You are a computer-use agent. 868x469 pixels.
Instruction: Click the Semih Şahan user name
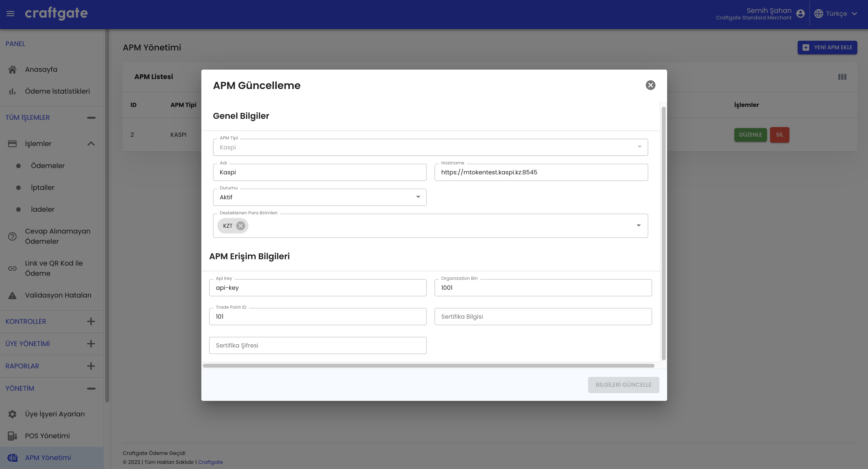click(769, 10)
